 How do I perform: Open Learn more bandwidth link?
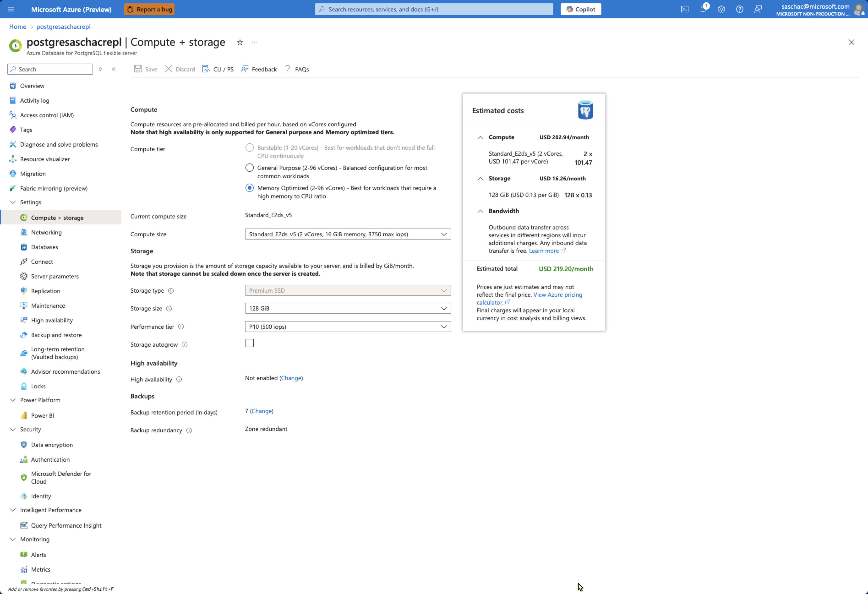tap(547, 251)
